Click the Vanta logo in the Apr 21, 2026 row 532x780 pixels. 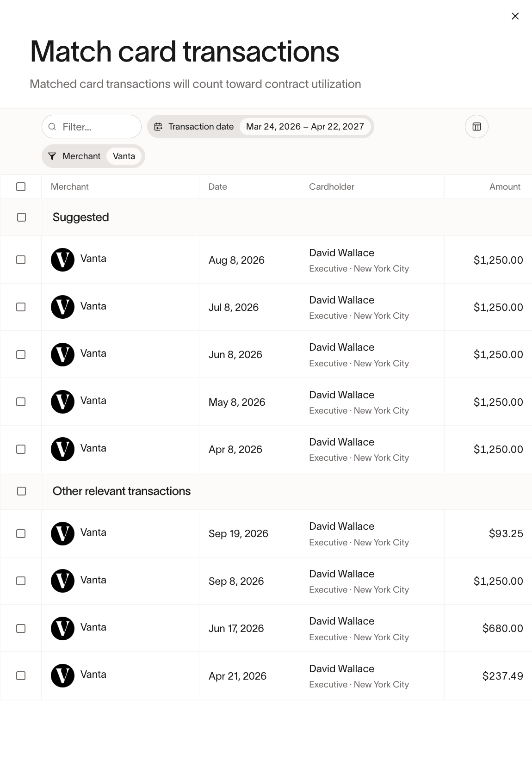click(x=62, y=675)
